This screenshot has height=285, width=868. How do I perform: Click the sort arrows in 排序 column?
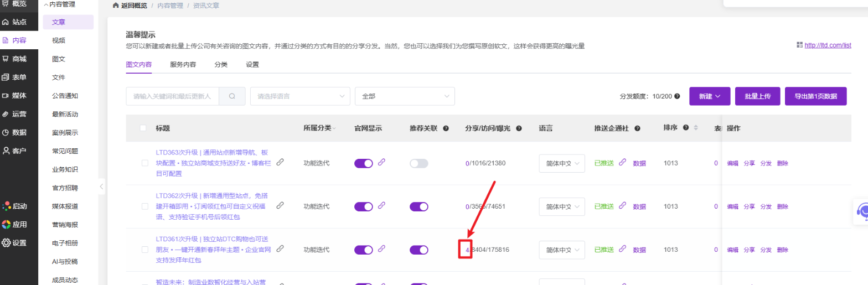coord(696,128)
